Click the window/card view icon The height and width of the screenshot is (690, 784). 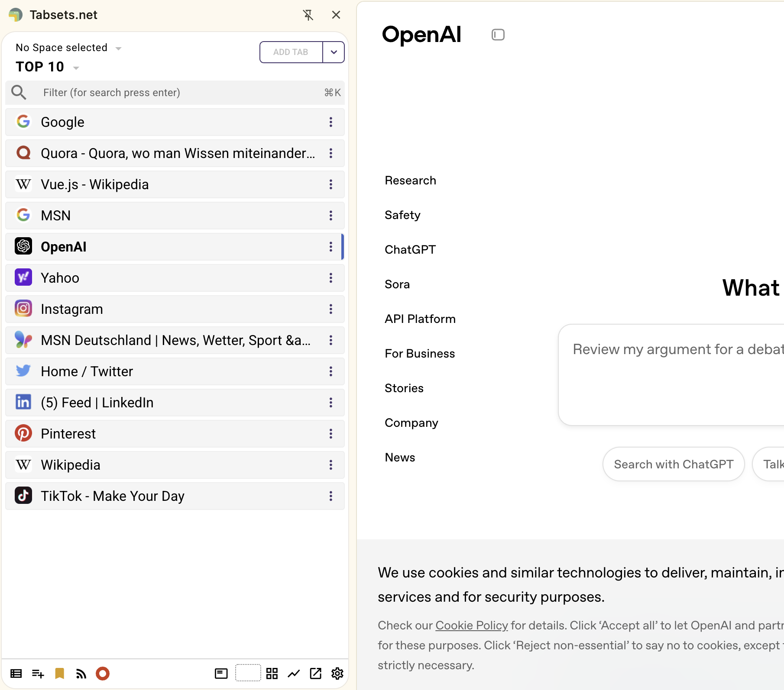[221, 674]
